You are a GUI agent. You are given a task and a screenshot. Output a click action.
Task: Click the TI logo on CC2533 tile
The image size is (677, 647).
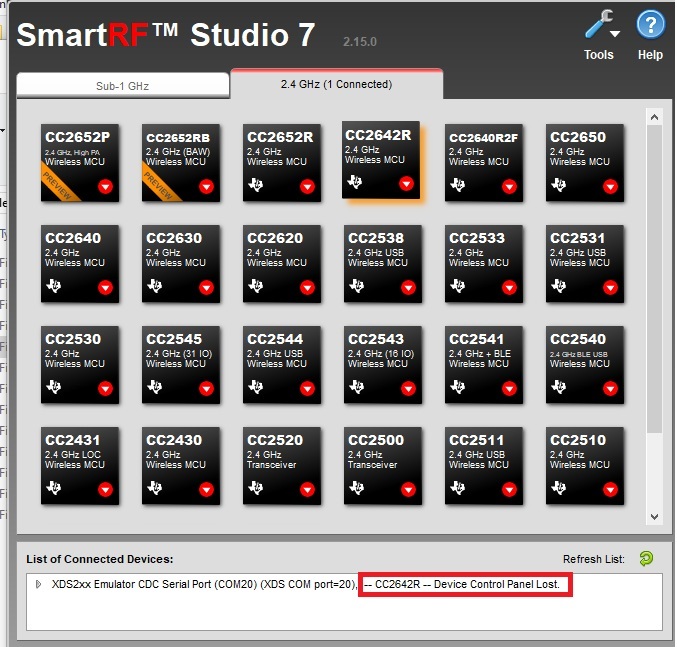[458, 286]
